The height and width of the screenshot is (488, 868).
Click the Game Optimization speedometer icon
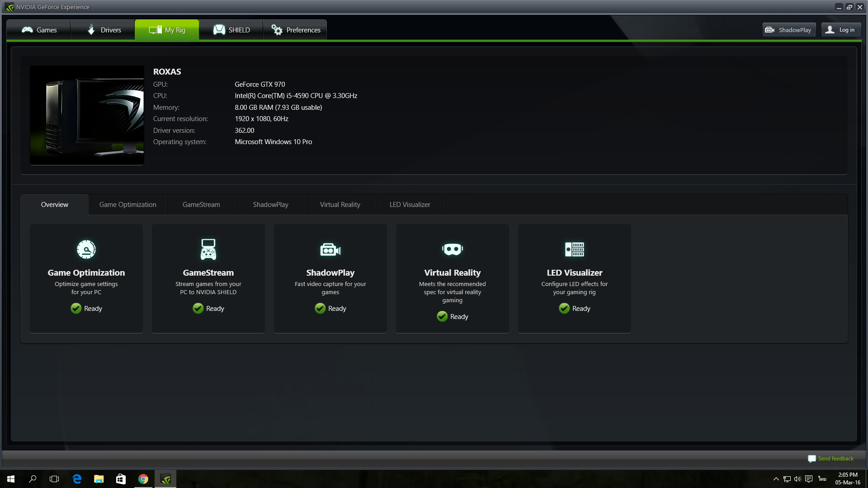(86, 249)
